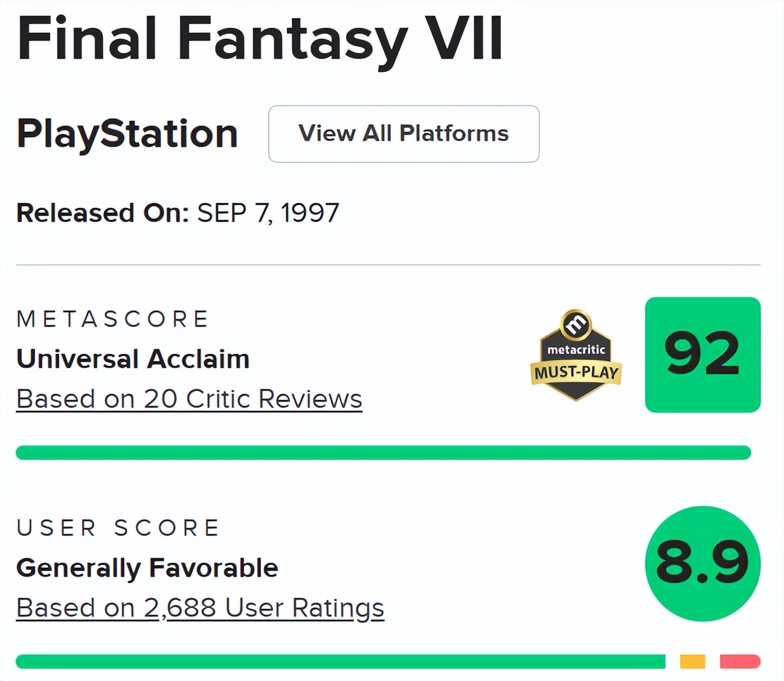Image resolution: width=784 pixels, height=681 pixels.
Task: Open the 2,688 User Ratings link
Action: 200,608
